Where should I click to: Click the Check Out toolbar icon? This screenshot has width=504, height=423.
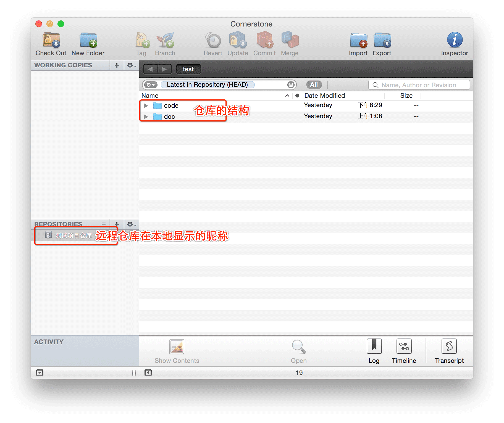click(51, 40)
